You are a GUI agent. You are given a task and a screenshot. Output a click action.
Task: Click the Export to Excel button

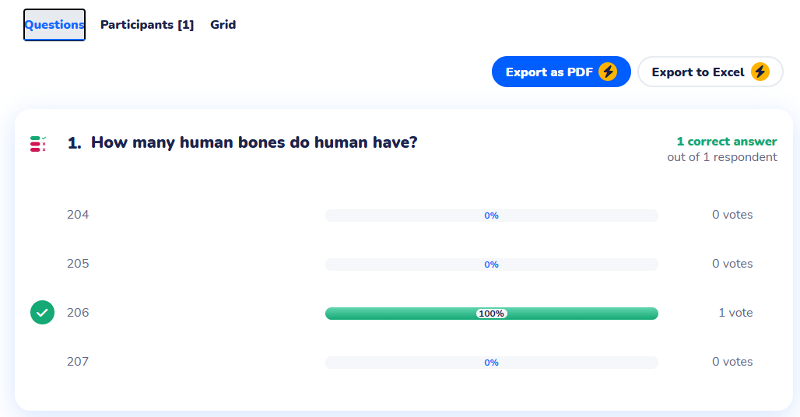coord(709,72)
